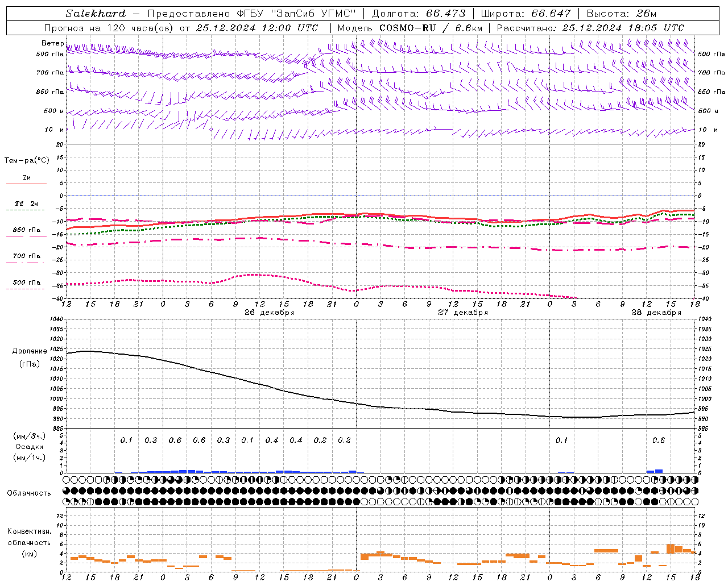728x582 pixels.
Task: Click 'Прогноз на 120 часа(ов)' forecast text
Action: tap(109, 28)
